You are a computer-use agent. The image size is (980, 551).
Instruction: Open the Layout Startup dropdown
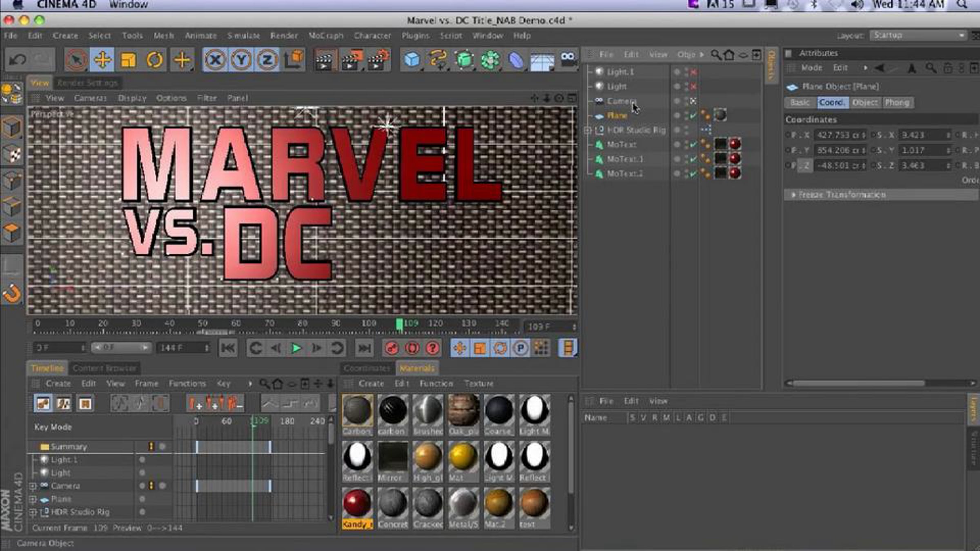[x=918, y=35]
